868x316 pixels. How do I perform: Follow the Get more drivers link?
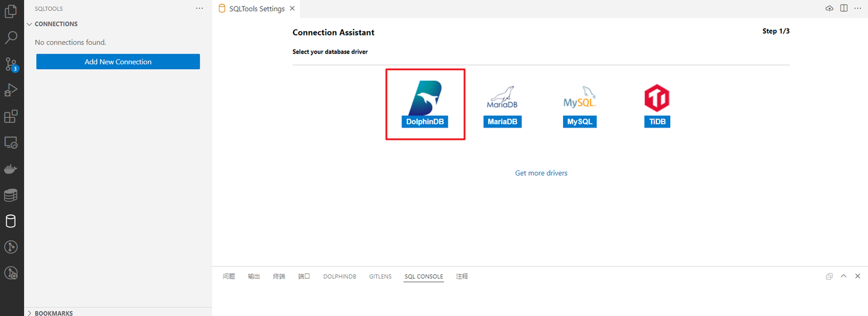[x=541, y=173]
